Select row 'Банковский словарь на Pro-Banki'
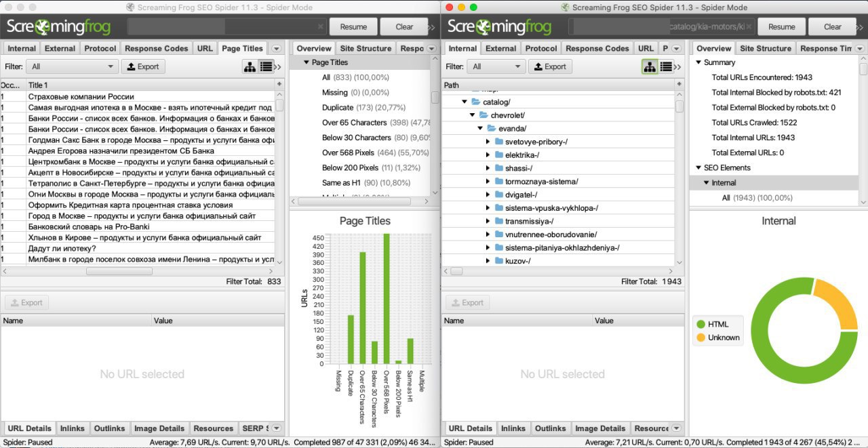868x448 pixels. (138, 226)
